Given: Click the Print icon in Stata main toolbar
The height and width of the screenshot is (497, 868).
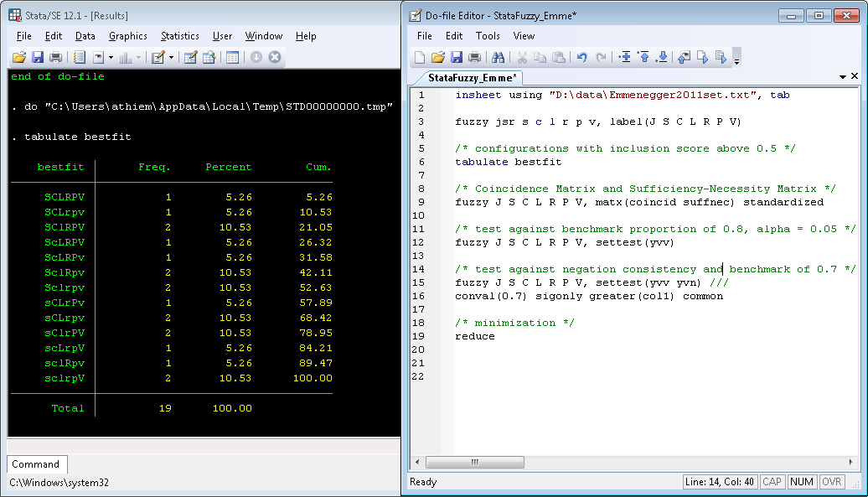Looking at the screenshot, I should [x=55, y=57].
